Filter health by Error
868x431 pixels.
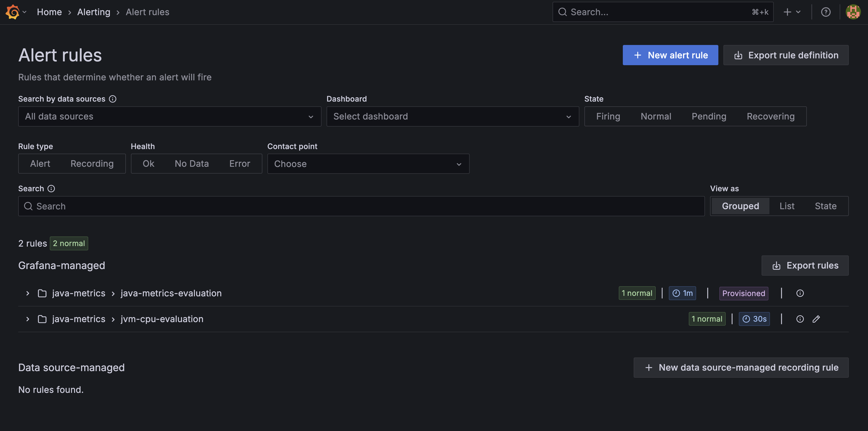pos(240,164)
